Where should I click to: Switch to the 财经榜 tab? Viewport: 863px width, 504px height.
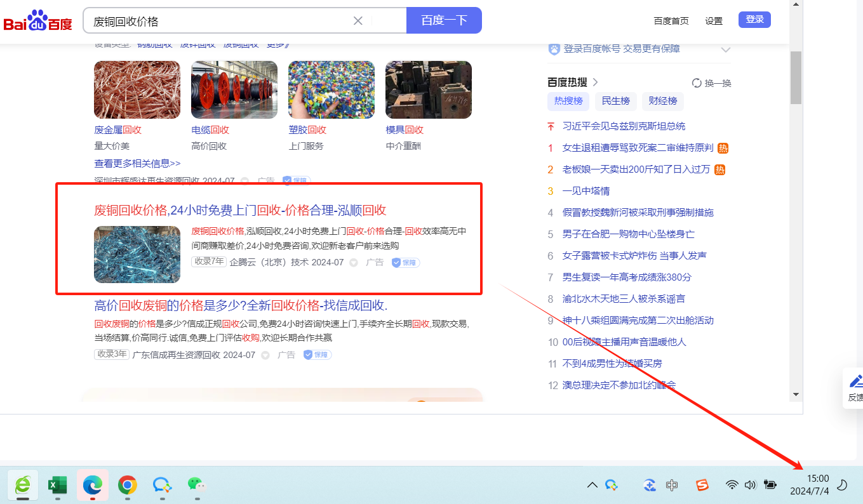click(662, 101)
